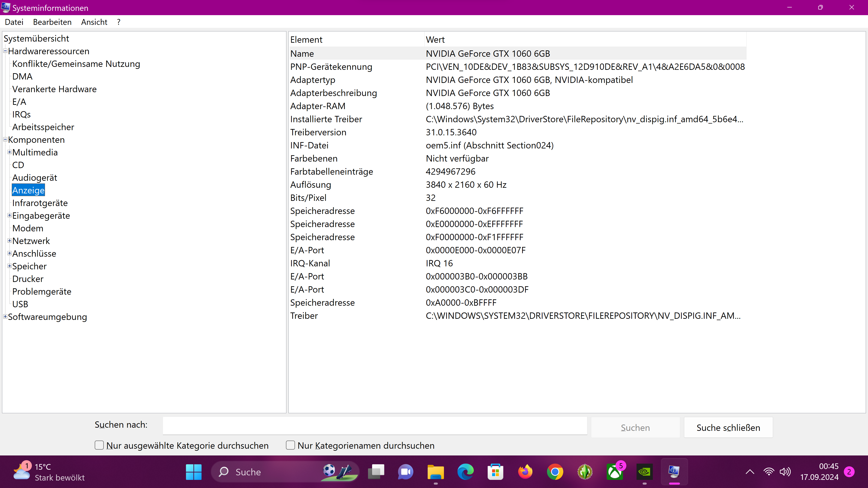Open the Bearbeiten menu
The image size is (868, 488).
(52, 22)
